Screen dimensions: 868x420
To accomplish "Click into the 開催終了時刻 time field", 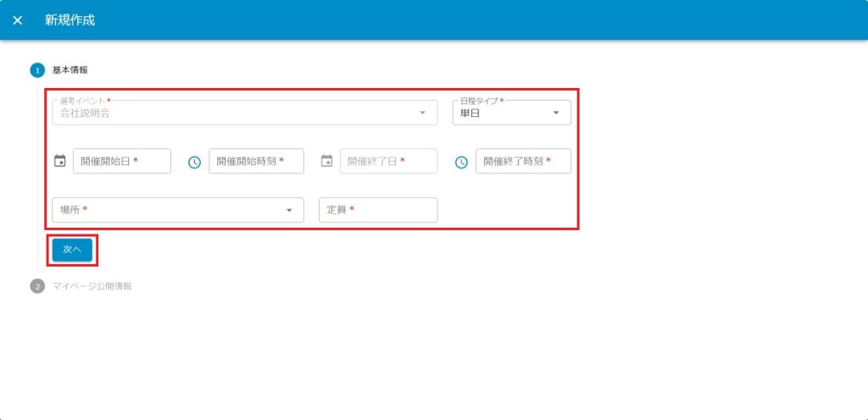I will click(523, 161).
